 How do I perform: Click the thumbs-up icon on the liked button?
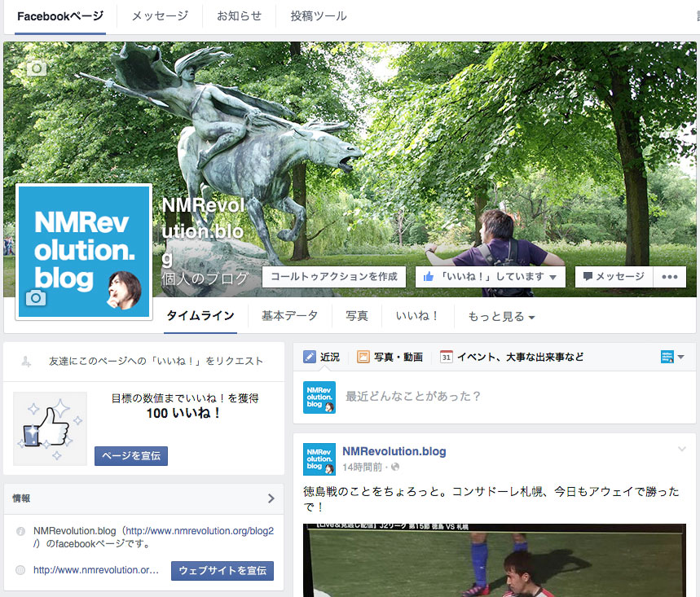pyautogui.click(x=429, y=277)
